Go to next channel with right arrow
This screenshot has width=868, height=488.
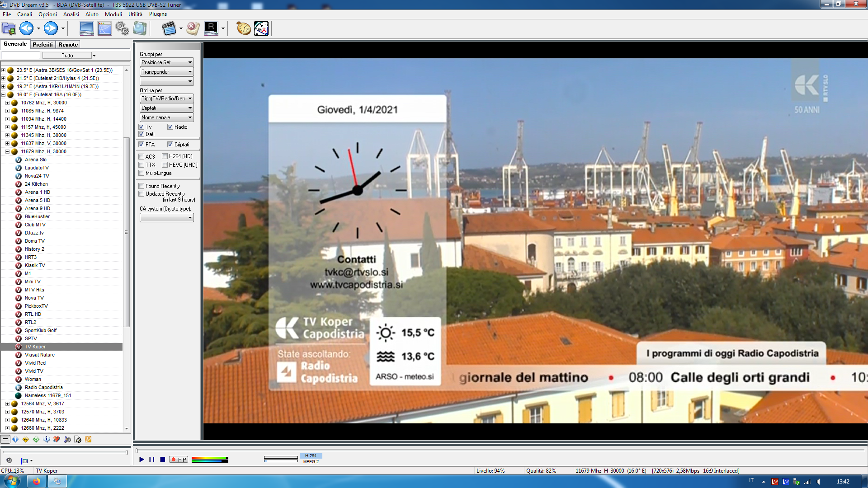51,28
